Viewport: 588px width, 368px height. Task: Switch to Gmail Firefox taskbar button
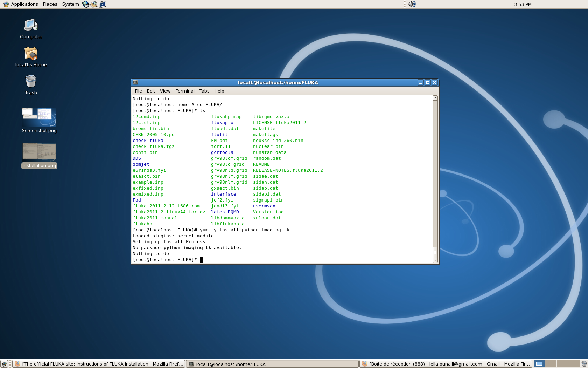tap(446, 364)
